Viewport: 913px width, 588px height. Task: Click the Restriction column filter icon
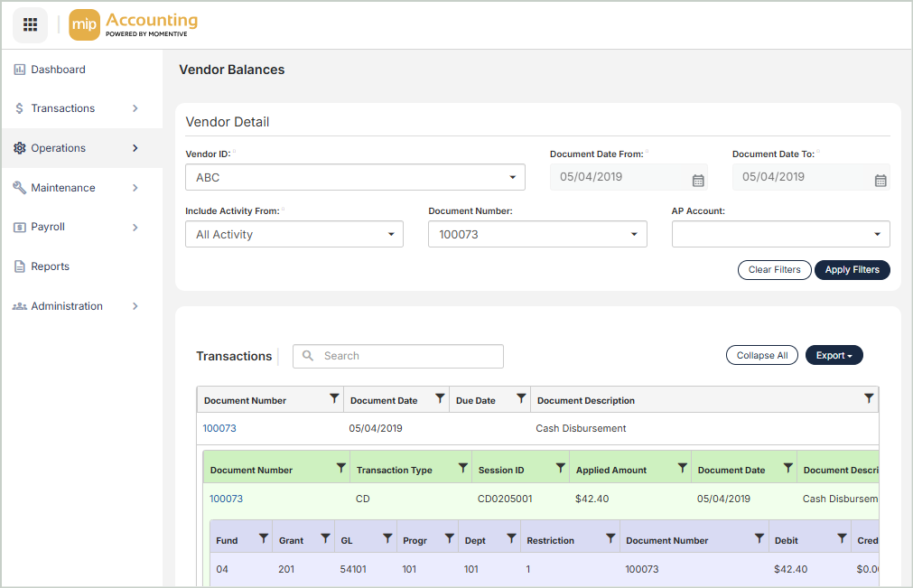[610, 538]
